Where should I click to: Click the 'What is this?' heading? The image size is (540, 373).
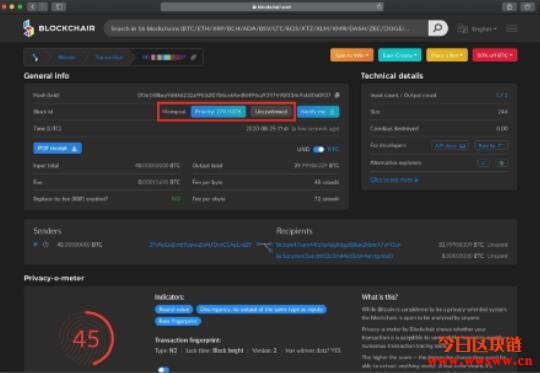tap(380, 297)
